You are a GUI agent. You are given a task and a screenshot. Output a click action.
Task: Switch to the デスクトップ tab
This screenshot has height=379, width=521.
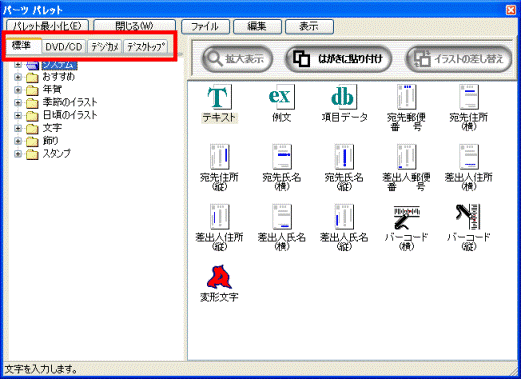pyautogui.click(x=146, y=47)
